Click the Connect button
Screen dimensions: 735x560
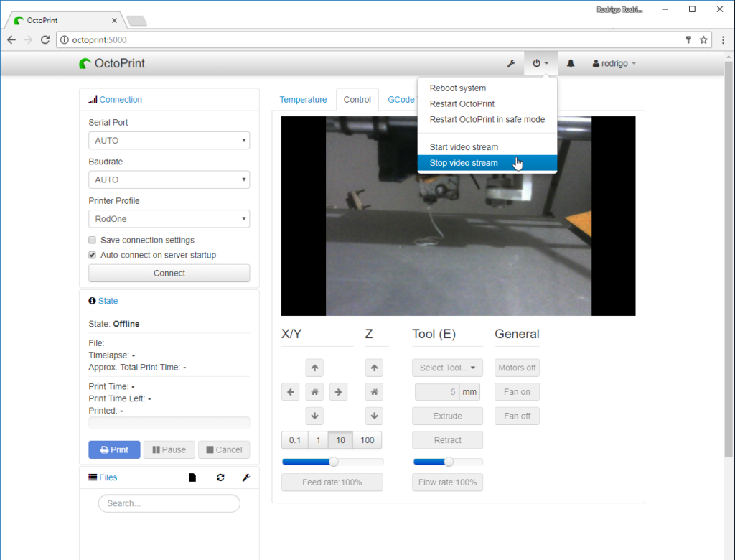(x=169, y=273)
